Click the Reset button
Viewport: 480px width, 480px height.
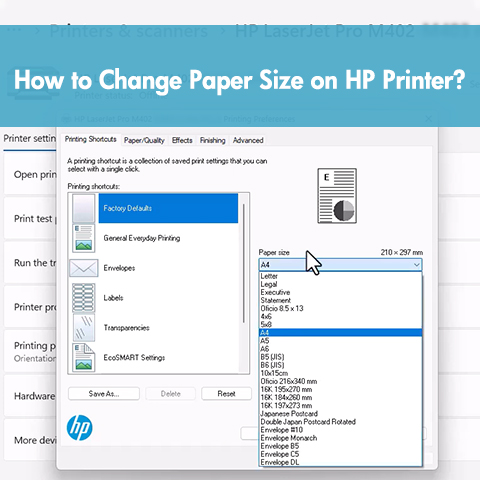(226, 394)
